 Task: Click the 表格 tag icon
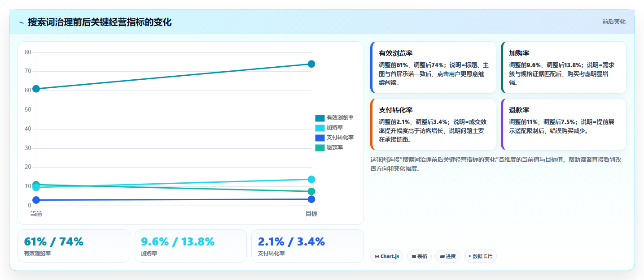click(x=414, y=256)
